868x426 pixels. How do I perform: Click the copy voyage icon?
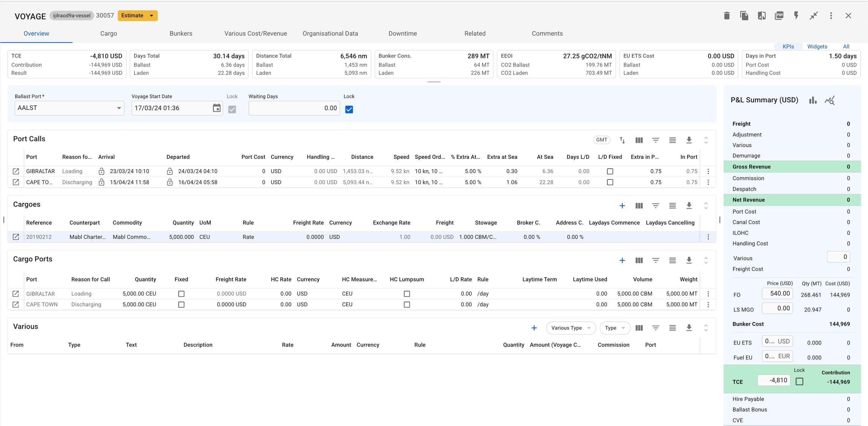tap(744, 15)
